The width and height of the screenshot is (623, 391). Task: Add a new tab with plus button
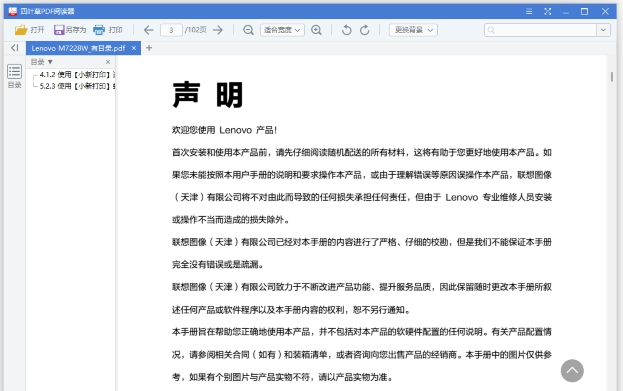(x=149, y=48)
